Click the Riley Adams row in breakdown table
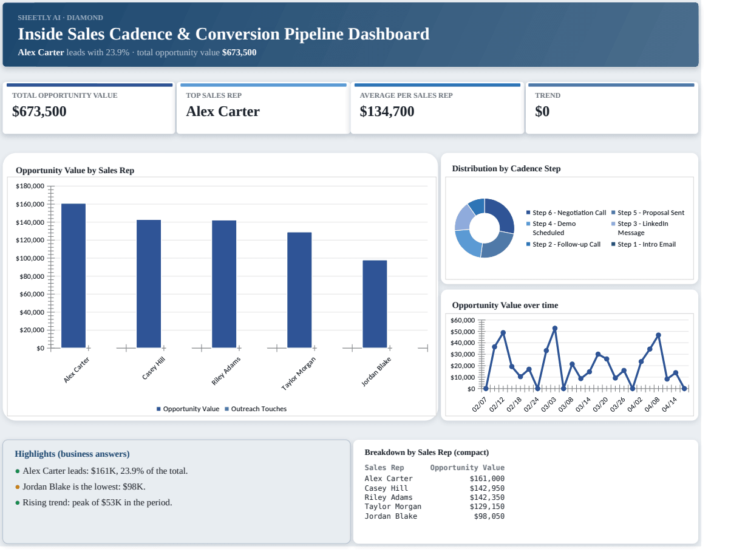745x560 pixels. coord(435,497)
